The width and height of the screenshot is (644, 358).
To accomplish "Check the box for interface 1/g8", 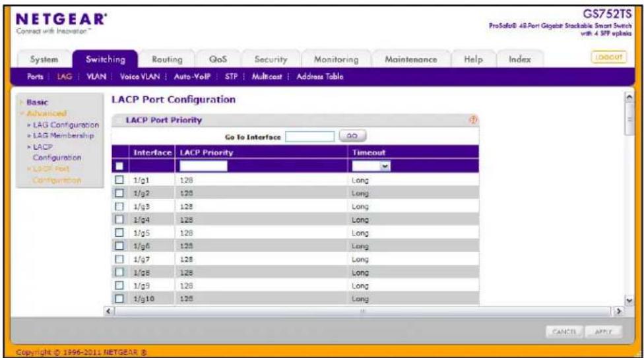I will [119, 272].
